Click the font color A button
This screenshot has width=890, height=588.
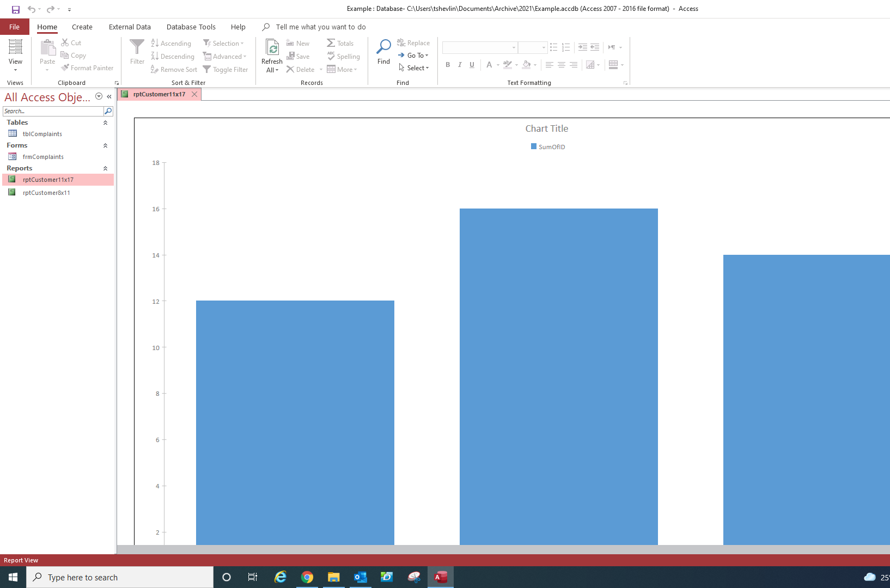click(x=489, y=65)
